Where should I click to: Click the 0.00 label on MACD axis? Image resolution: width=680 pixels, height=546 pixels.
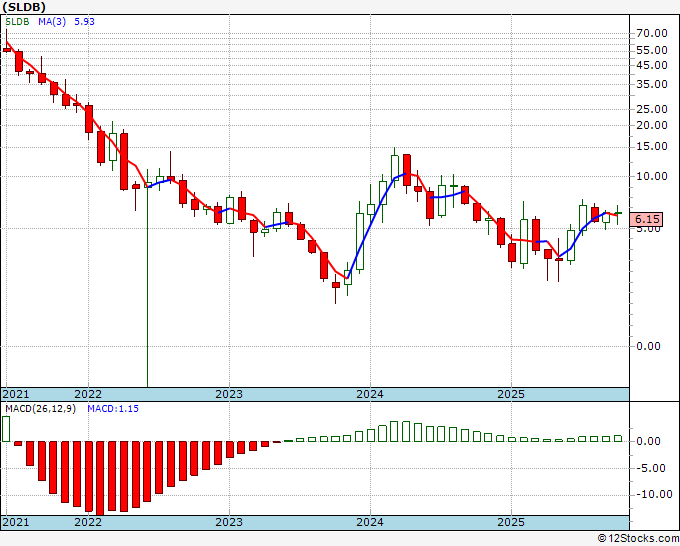point(648,441)
